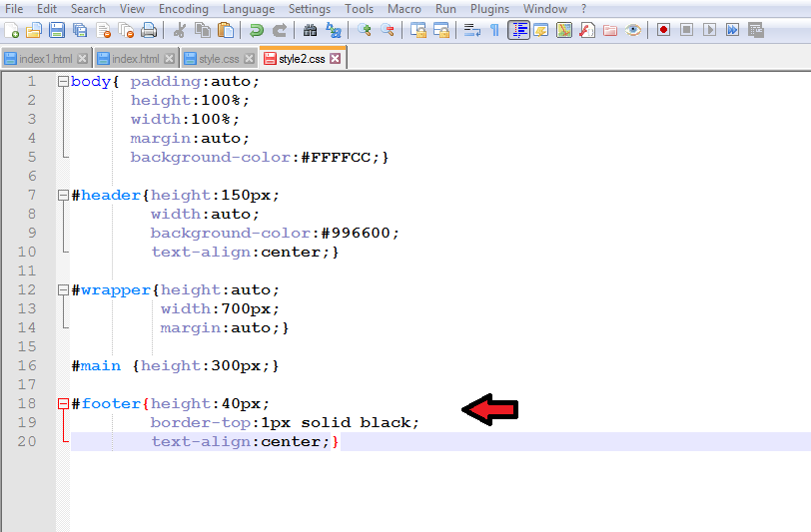Zoom out toolbar icon

tap(388, 31)
